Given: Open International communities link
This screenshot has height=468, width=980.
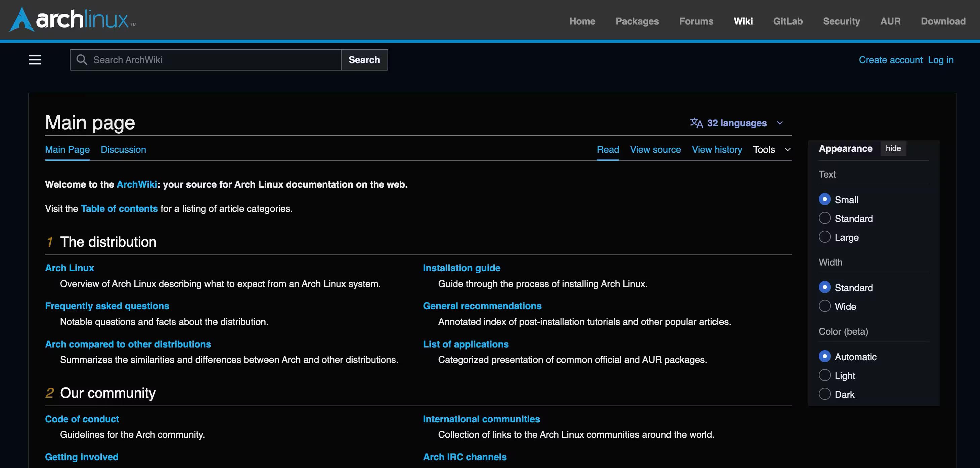Looking at the screenshot, I should coord(481,419).
